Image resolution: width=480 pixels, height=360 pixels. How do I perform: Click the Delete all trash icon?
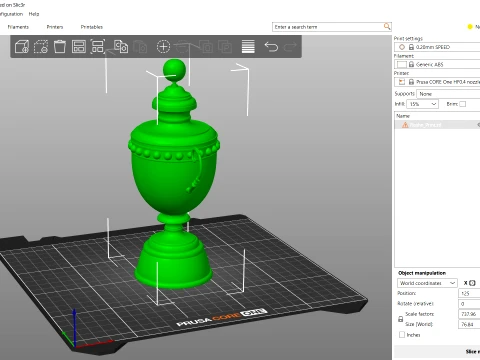coord(60,46)
